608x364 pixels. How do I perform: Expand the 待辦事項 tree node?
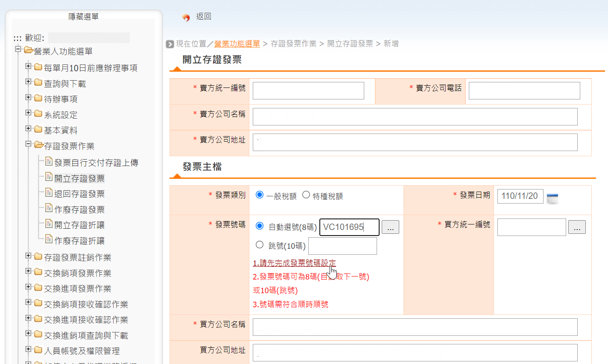pyautogui.click(x=28, y=97)
